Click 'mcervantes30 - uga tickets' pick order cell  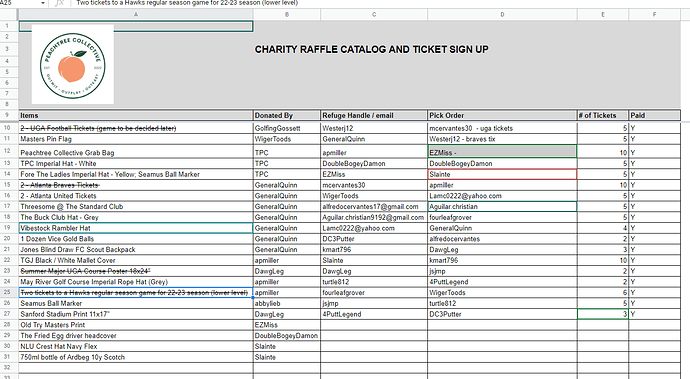(502, 128)
